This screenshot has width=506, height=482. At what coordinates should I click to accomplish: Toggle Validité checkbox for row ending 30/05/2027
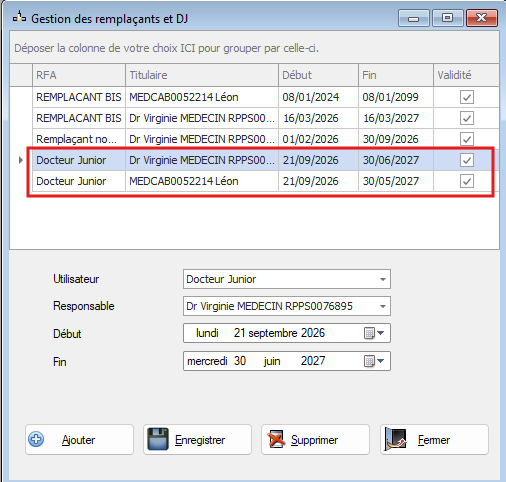coord(467,181)
